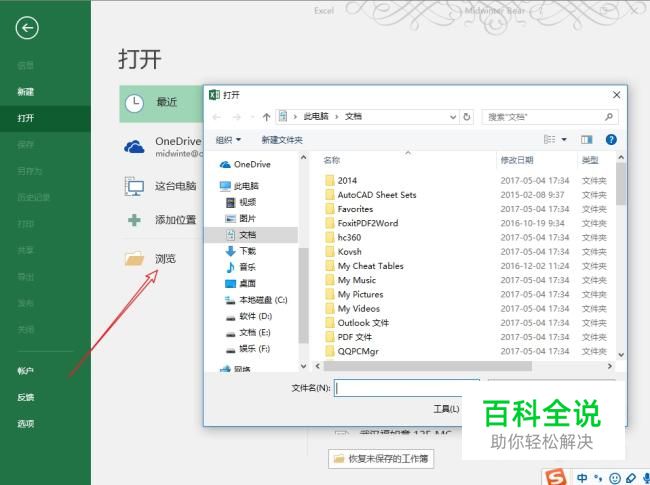Click the back navigation arrow in dialog
The height and width of the screenshot is (485, 650).
click(216, 117)
